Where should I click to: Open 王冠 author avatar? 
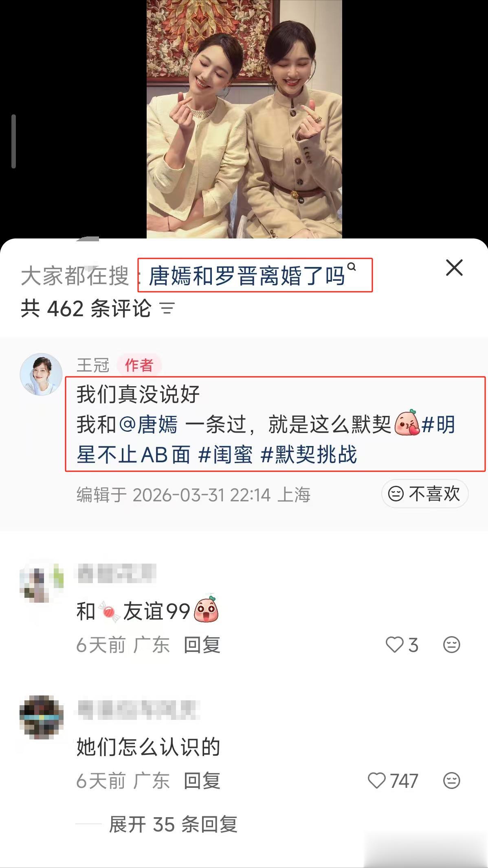click(x=41, y=374)
